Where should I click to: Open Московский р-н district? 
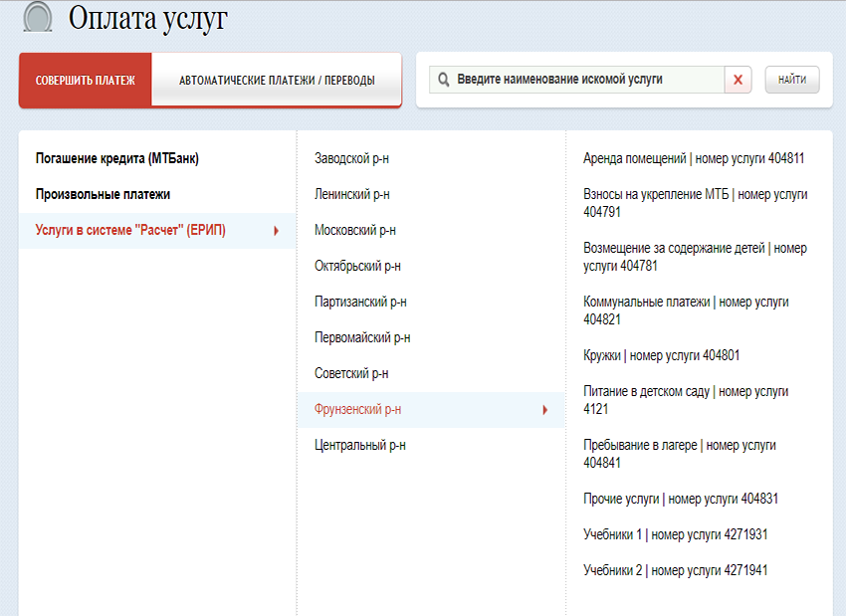(x=354, y=230)
